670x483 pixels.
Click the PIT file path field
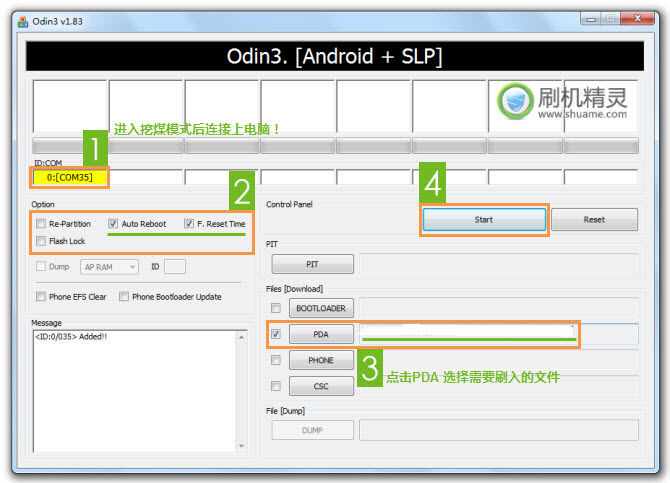pyautogui.click(x=499, y=264)
